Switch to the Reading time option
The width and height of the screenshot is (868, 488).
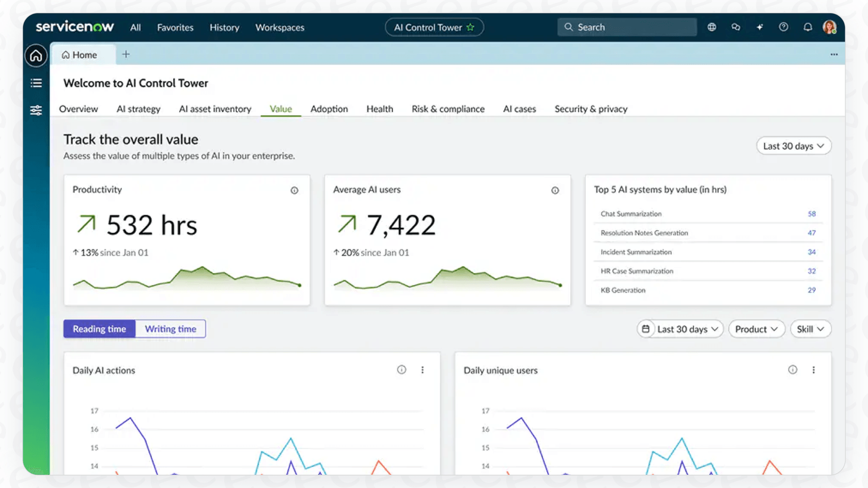(99, 328)
